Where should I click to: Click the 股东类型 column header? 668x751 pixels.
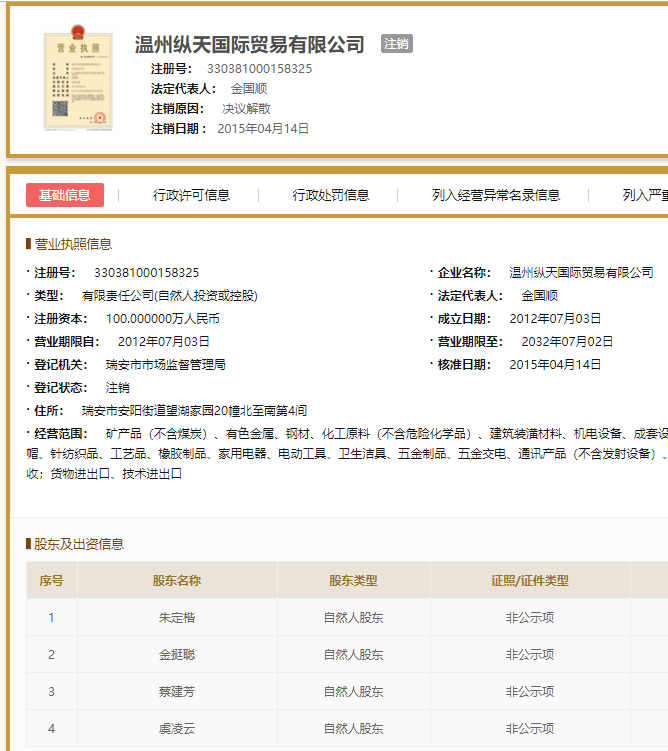click(353, 580)
